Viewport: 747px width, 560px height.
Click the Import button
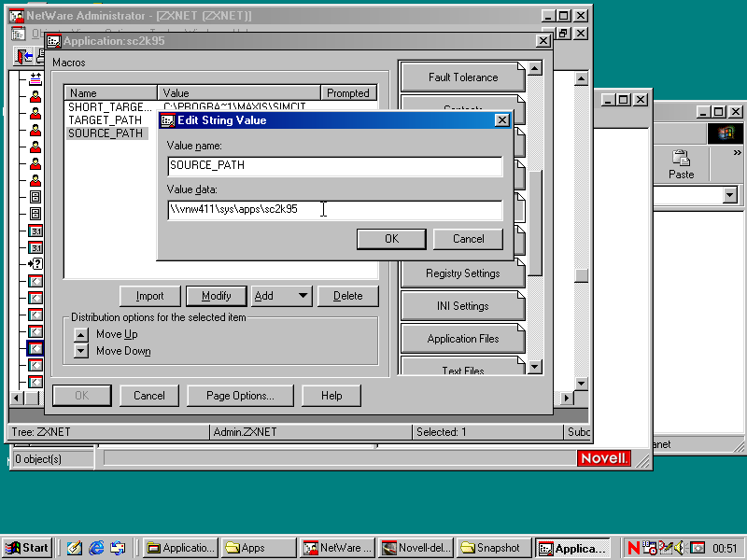tap(150, 296)
